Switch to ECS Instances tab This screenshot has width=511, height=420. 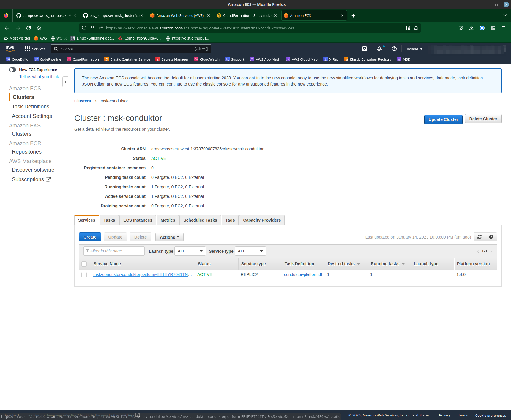138,220
